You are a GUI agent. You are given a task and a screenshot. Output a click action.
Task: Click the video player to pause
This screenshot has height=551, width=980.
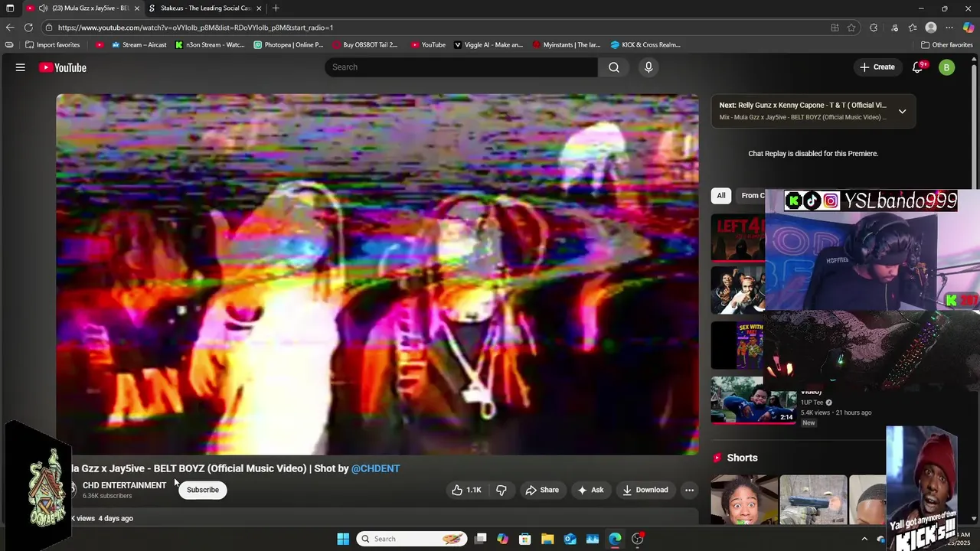click(x=377, y=274)
